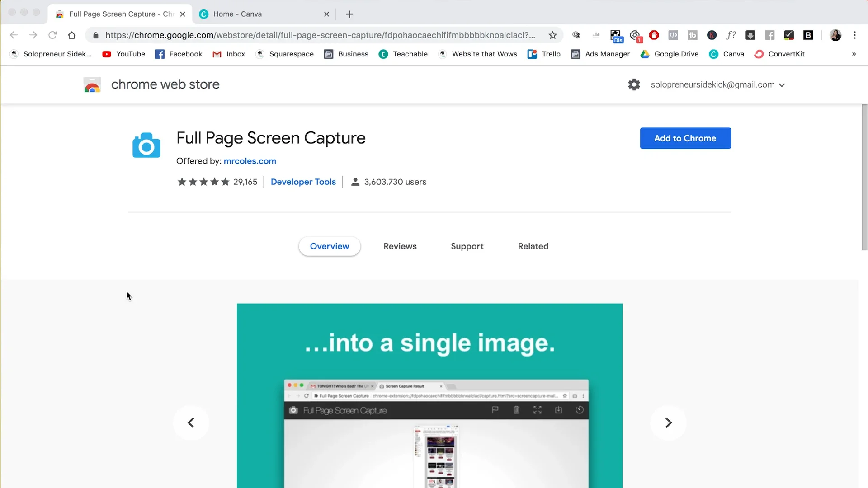Open the mrcoles.com developer link
Image resolution: width=868 pixels, height=488 pixels.
250,161
